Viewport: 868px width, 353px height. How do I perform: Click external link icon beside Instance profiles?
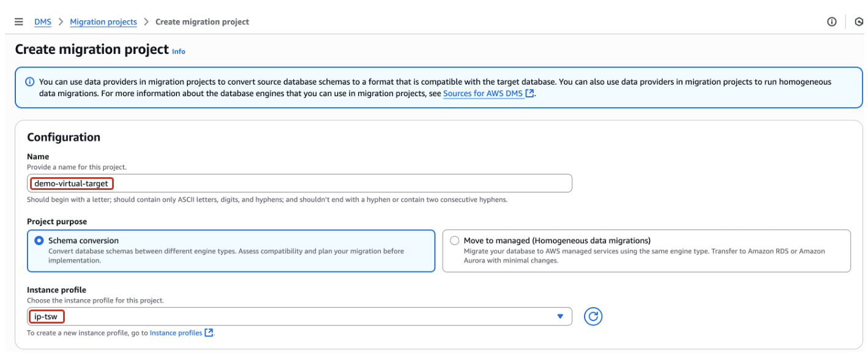pos(209,333)
